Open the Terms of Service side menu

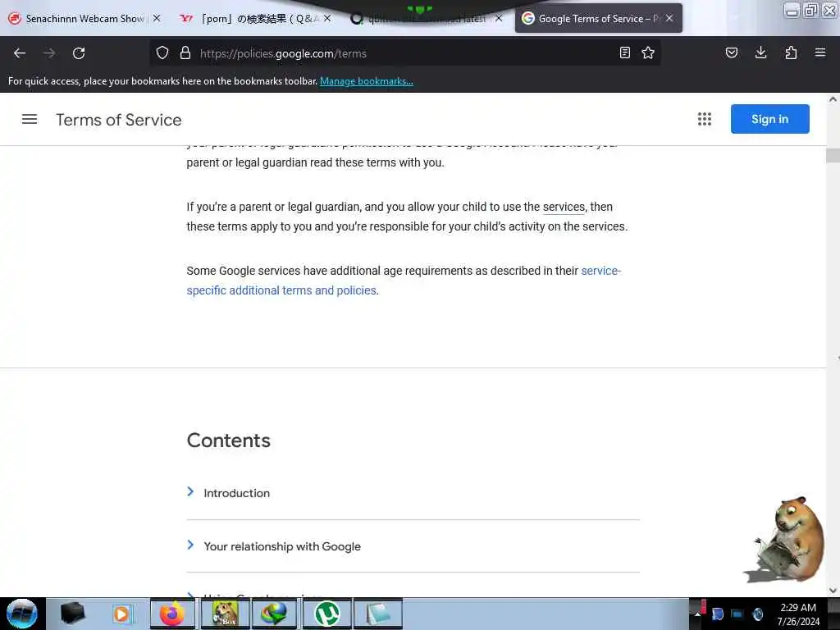[30, 119]
